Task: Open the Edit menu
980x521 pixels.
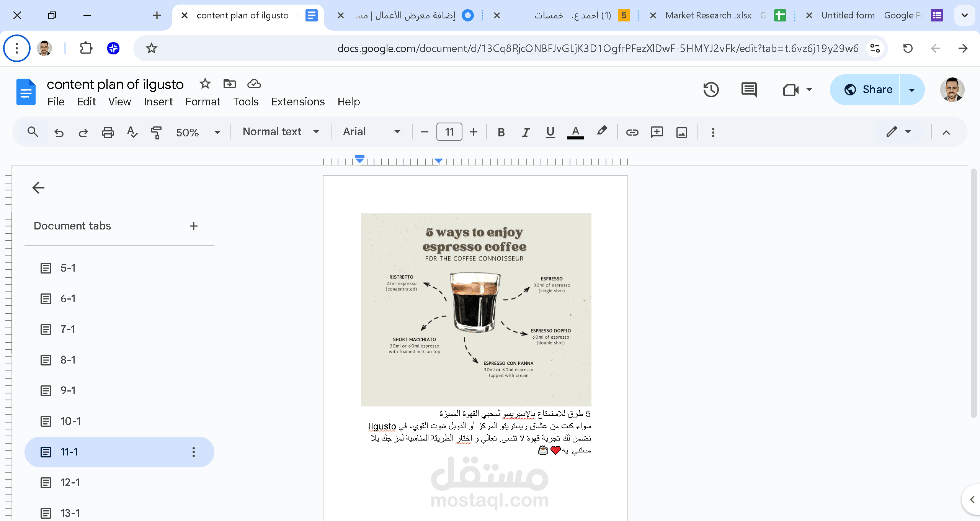Action: 87,102
